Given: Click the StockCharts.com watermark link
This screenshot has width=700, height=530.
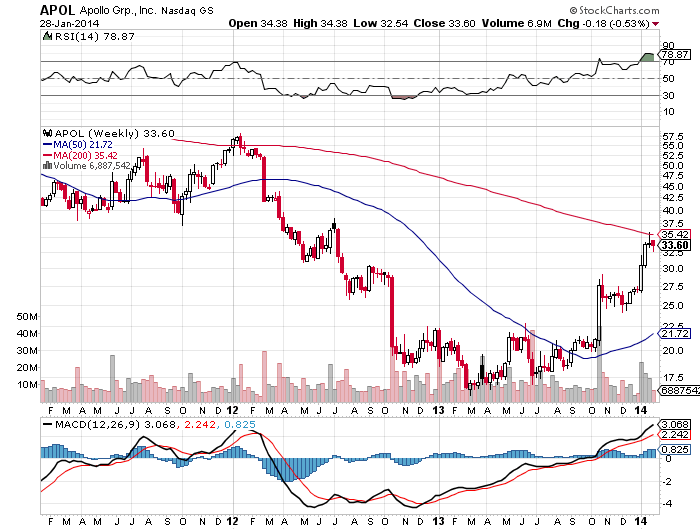Looking at the screenshot, I should coord(614,10).
